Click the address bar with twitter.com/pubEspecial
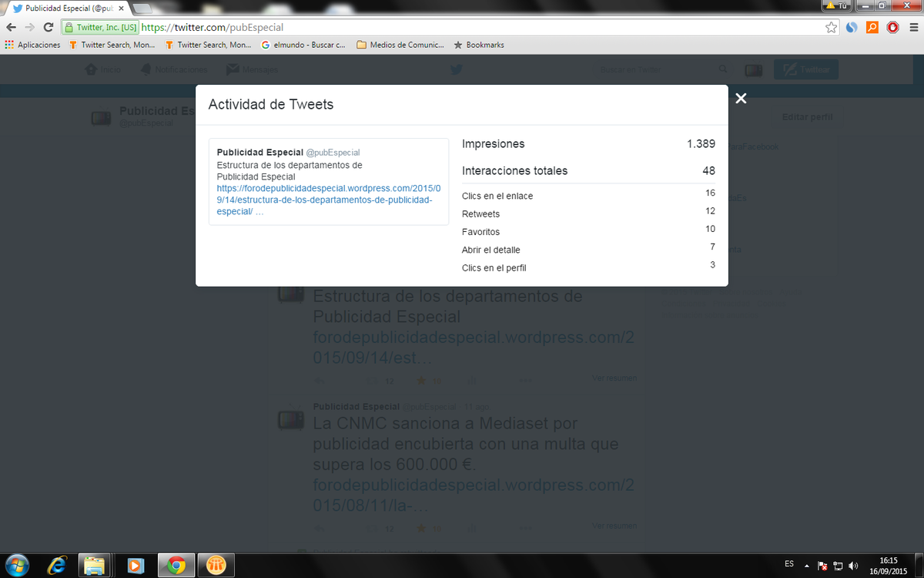This screenshot has height=578, width=924. (x=477, y=27)
